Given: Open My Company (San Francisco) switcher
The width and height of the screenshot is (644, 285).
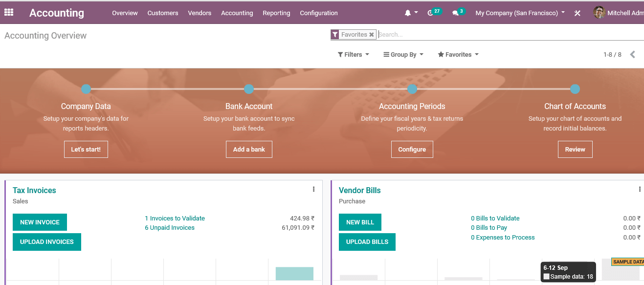Looking at the screenshot, I should (x=520, y=13).
